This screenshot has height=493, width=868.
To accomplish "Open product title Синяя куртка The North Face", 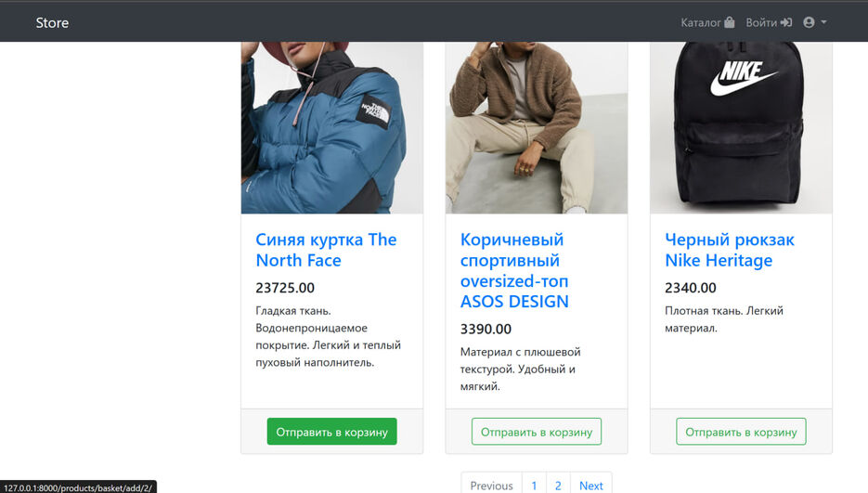I will (x=326, y=250).
